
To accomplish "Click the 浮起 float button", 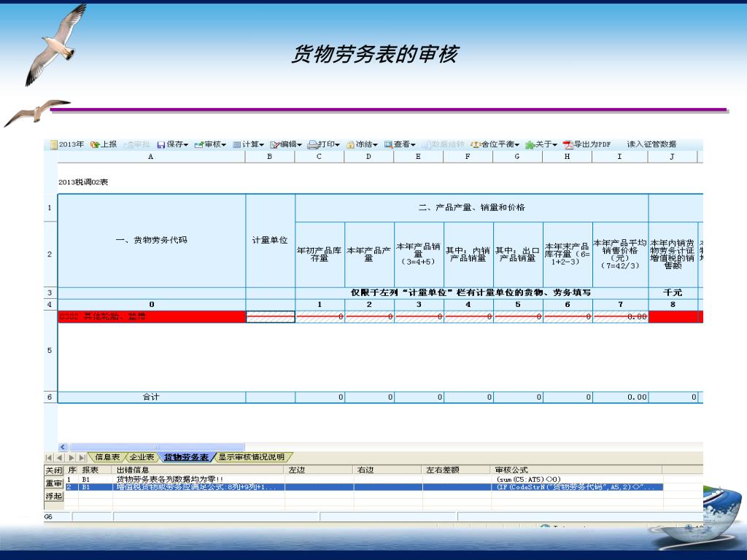I will click(x=54, y=496).
